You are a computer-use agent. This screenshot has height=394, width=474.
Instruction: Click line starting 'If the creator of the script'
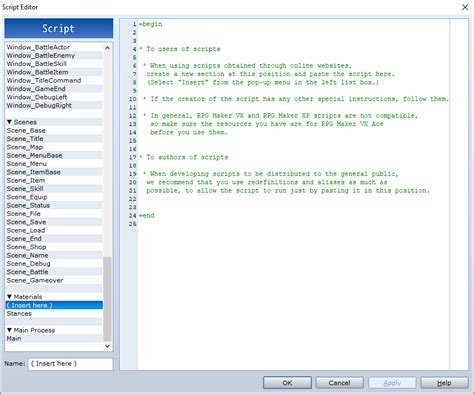tap(296, 99)
